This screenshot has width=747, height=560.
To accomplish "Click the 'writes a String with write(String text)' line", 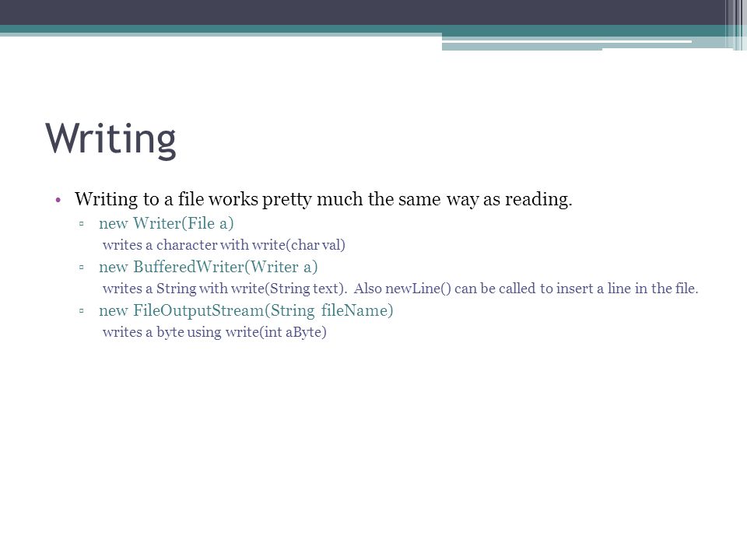I will click(x=400, y=289).
